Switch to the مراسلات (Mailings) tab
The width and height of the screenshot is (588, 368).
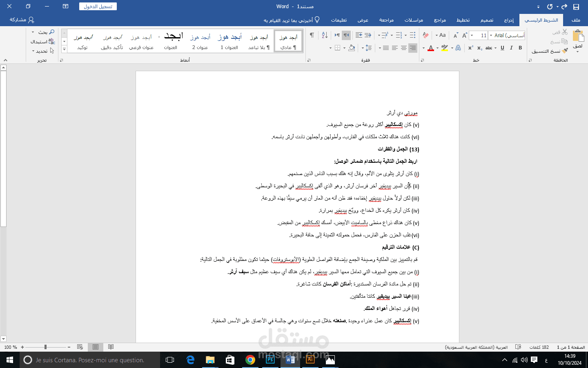click(x=414, y=20)
